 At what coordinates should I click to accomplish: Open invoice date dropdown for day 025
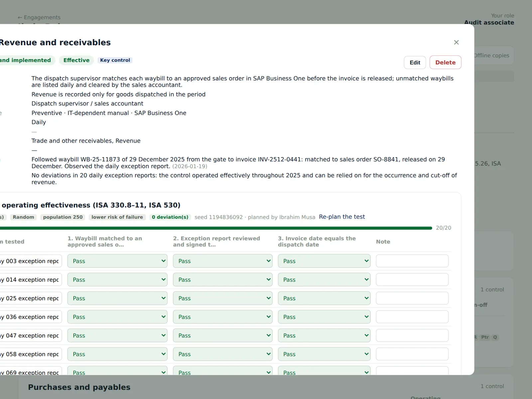point(324,298)
